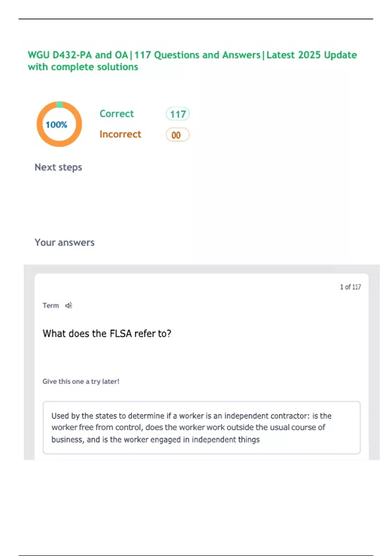Click the gray border around the answer card
Screen dimensions: 392x556
pos(29,360)
